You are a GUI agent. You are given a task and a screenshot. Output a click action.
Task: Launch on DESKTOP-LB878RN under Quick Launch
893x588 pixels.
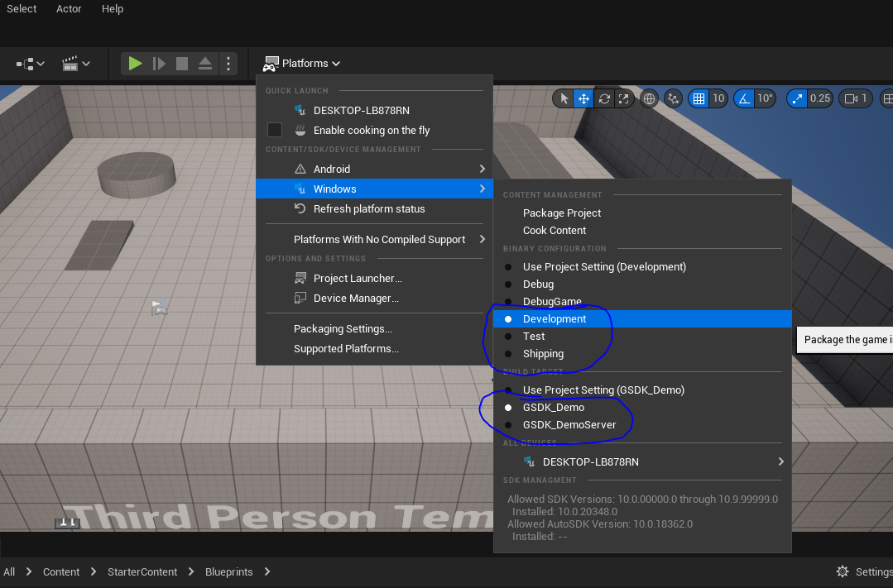coord(374,111)
